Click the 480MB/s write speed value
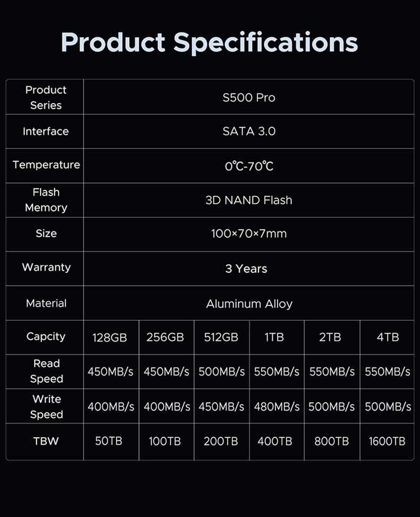 (x=276, y=406)
